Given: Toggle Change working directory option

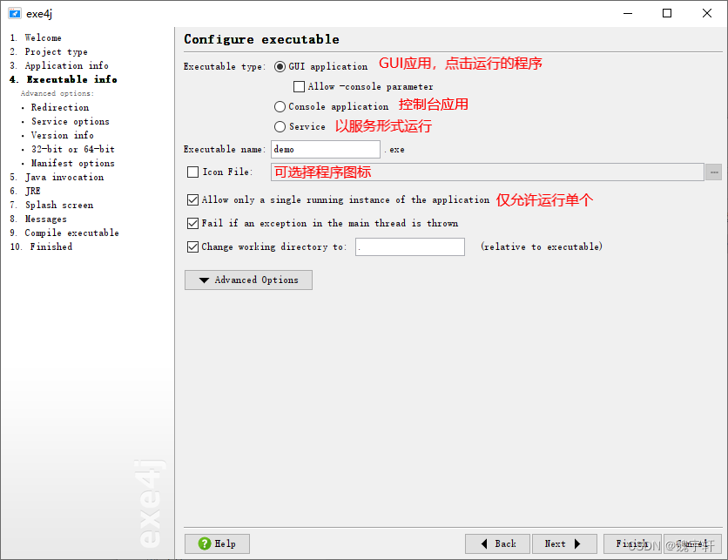Looking at the screenshot, I should coord(192,246).
